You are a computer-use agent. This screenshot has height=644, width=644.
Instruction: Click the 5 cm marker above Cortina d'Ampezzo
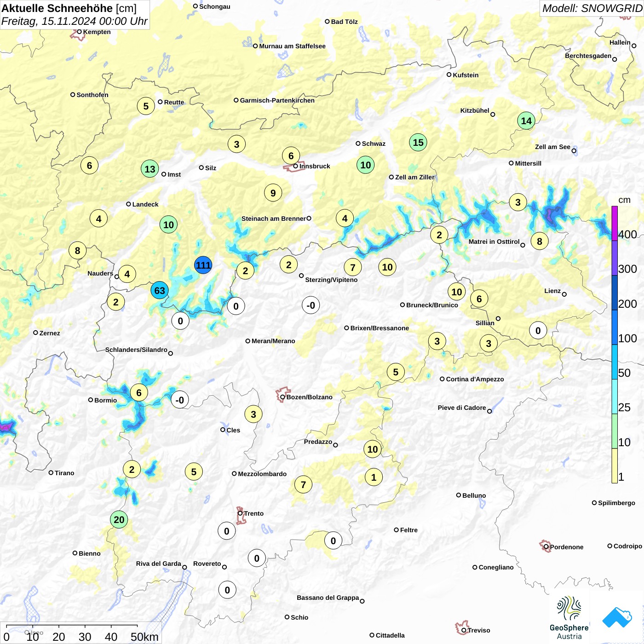tap(396, 372)
